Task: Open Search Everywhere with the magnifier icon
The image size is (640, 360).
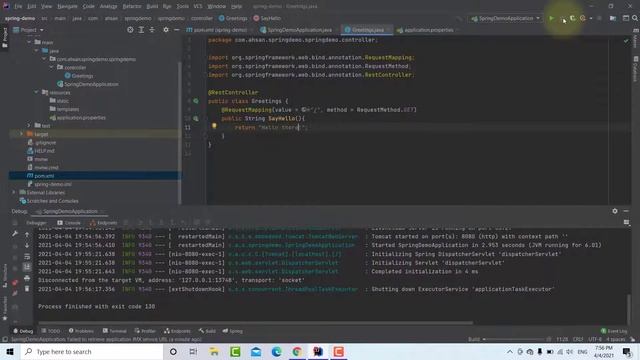Action: click(635, 18)
